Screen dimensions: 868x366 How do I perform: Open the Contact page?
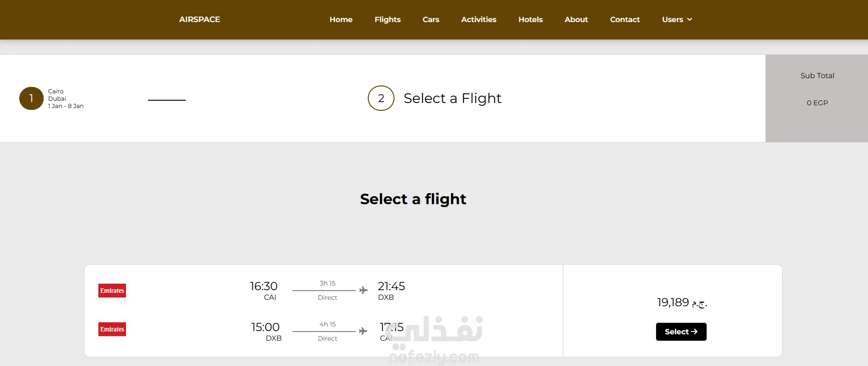click(x=624, y=19)
